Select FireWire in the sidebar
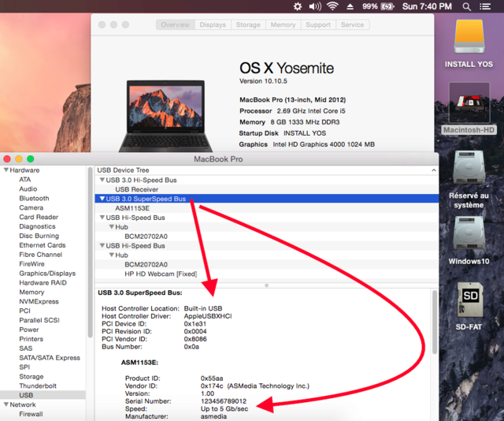Image resolution: width=504 pixels, height=421 pixels. tap(31, 263)
